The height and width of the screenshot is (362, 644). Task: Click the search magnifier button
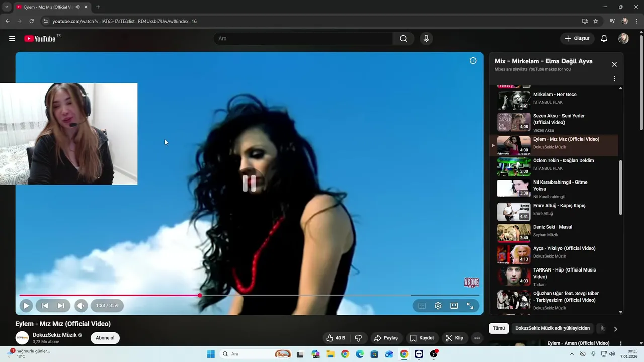404,39
